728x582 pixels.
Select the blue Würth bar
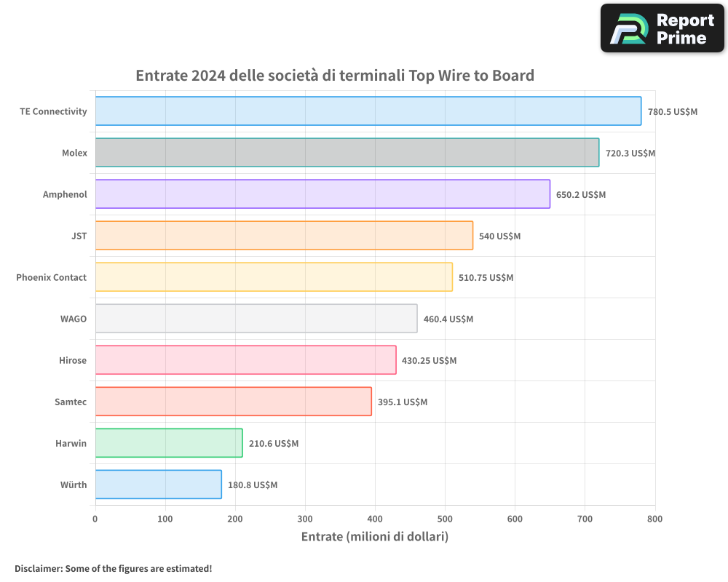[158, 485]
